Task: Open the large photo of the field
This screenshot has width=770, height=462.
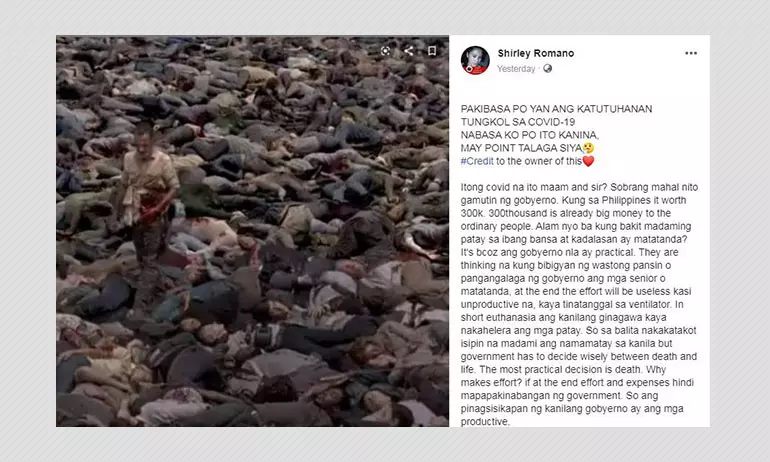Action: coord(252,231)
